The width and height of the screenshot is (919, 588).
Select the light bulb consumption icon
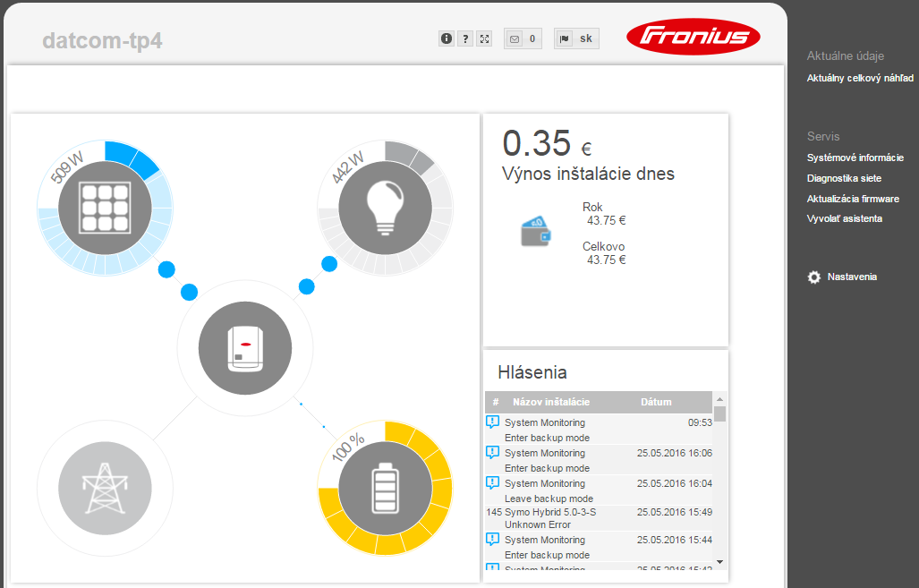coord(385,209)
